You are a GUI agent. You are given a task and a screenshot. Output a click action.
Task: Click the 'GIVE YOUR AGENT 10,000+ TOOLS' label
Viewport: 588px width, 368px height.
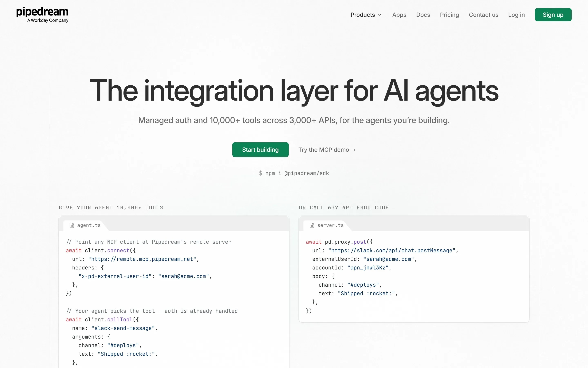(111, 208)
